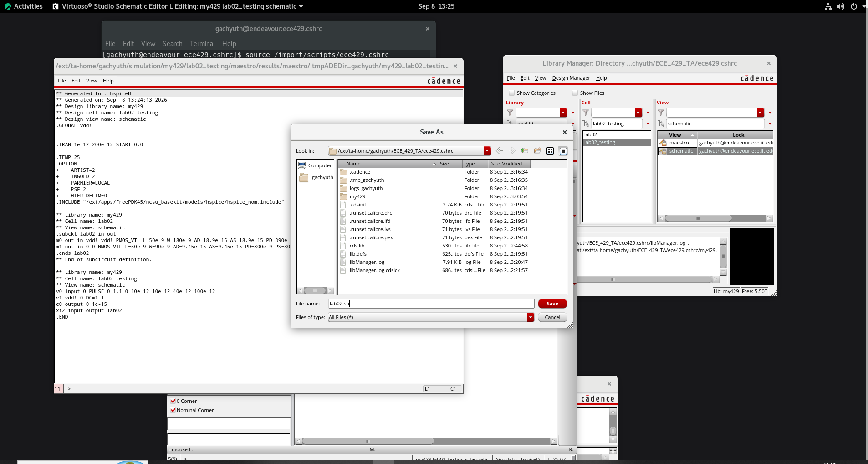Open View filter combo box arrow
This screenshot has width=868, height=464.
tap(761, 113)
